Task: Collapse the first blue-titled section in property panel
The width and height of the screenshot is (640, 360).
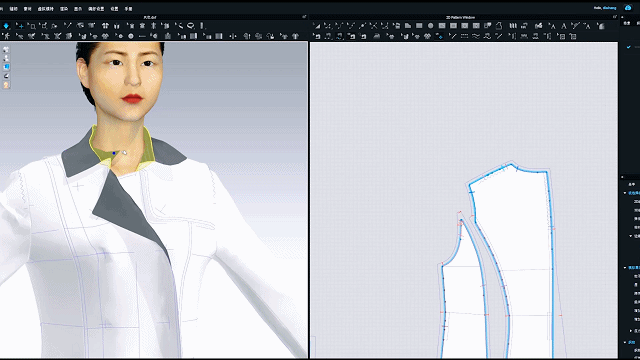Action: click(x=625, y=193)
